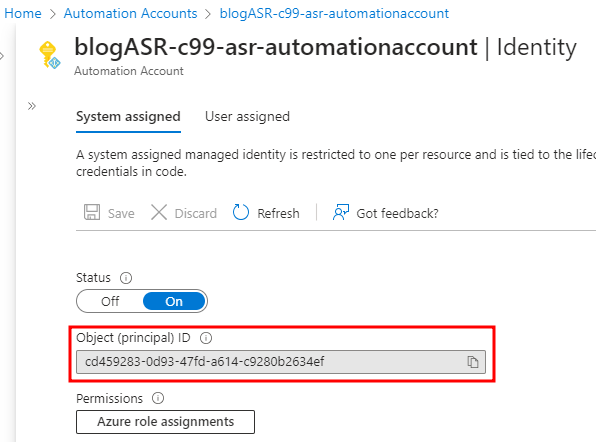Viewport: 596px width, 442px height.
Task: Click the info icon next to Status
Action: tap(126, 278)
